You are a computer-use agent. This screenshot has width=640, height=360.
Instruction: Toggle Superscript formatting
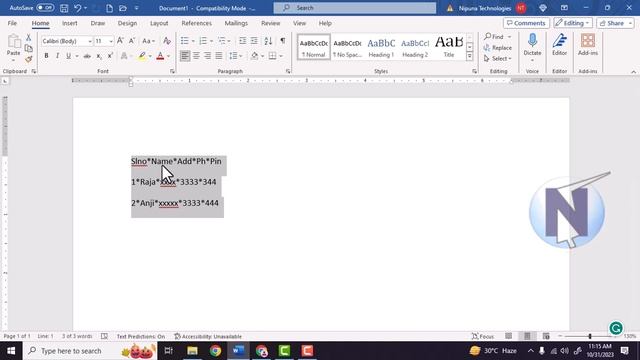[x=110, y=56]
